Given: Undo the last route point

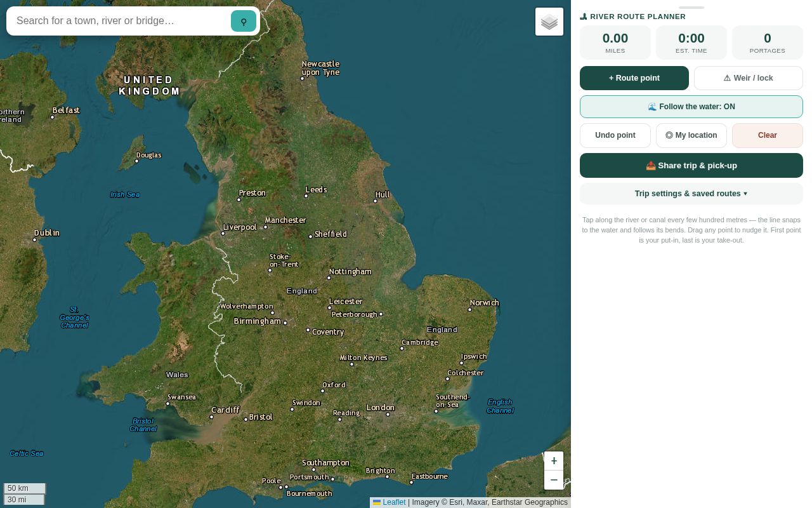Looking at the screenshot, I should coord(615,135).
